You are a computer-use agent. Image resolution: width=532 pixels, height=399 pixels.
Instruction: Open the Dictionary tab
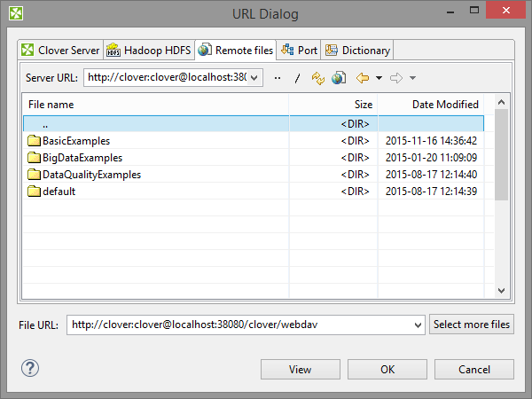(x=357, y=51)
